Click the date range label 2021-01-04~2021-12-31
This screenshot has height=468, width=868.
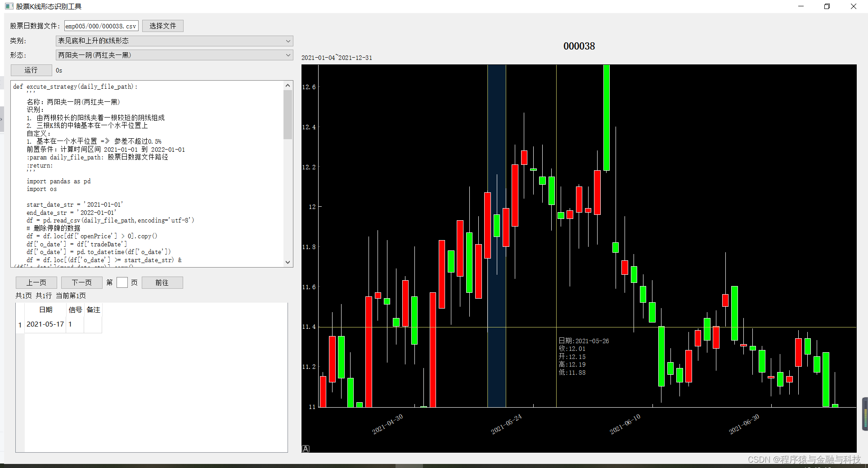click(337, 58)
